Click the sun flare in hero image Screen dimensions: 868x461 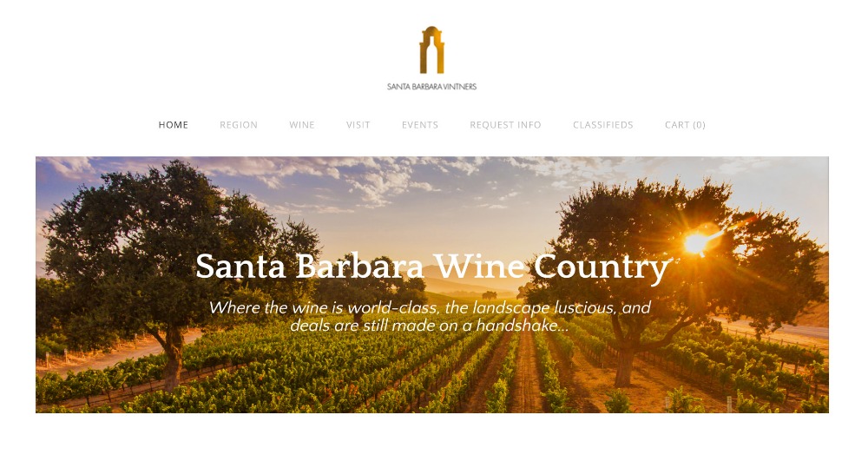698,241
